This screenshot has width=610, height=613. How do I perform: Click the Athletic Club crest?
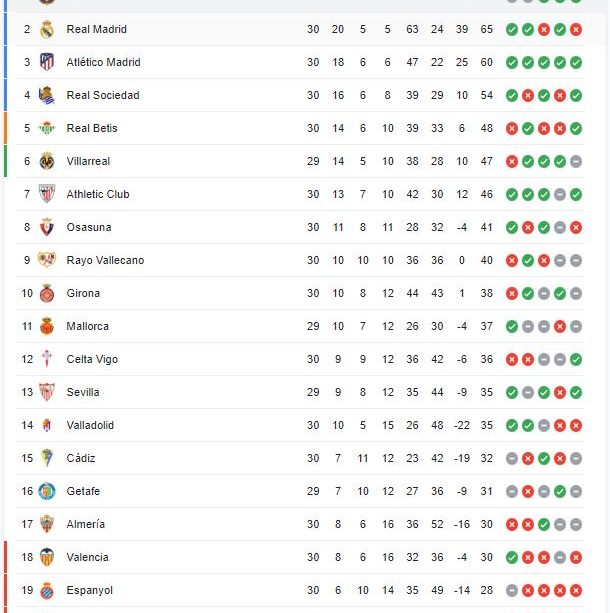[47, 194]
